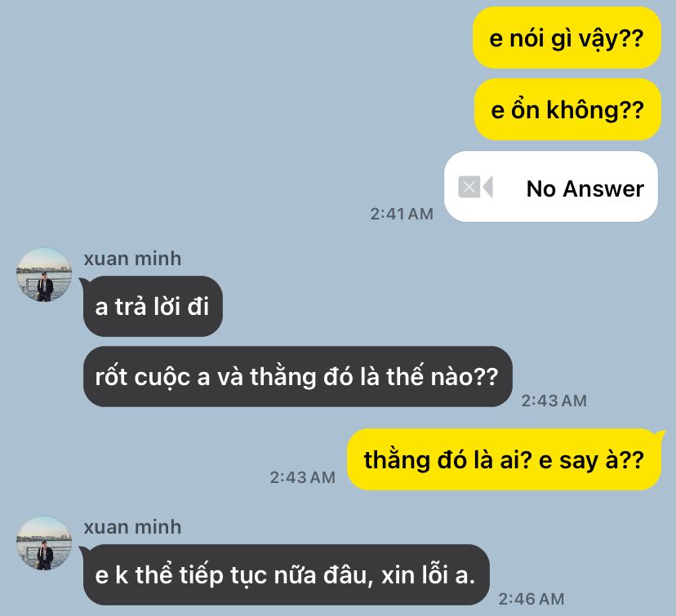Viewport: 676px width, 616px height.
Task: Tap the tail of the 'a trả lời đi' bubble
Action: click(82, 281)
